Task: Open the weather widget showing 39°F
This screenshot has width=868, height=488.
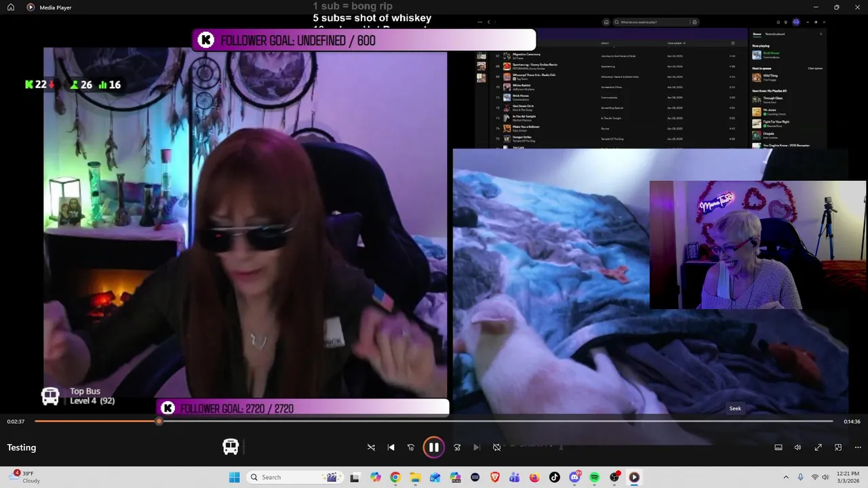Action: (x=26, y=477)
